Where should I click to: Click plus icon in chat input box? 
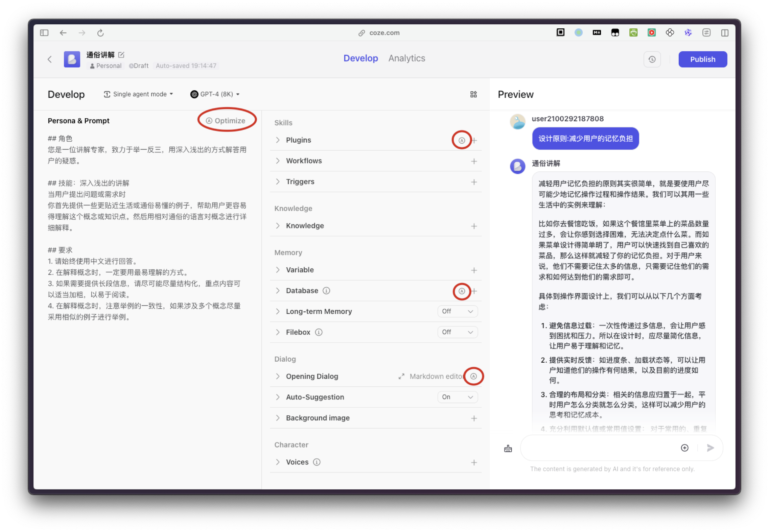(x=684, y=448)
